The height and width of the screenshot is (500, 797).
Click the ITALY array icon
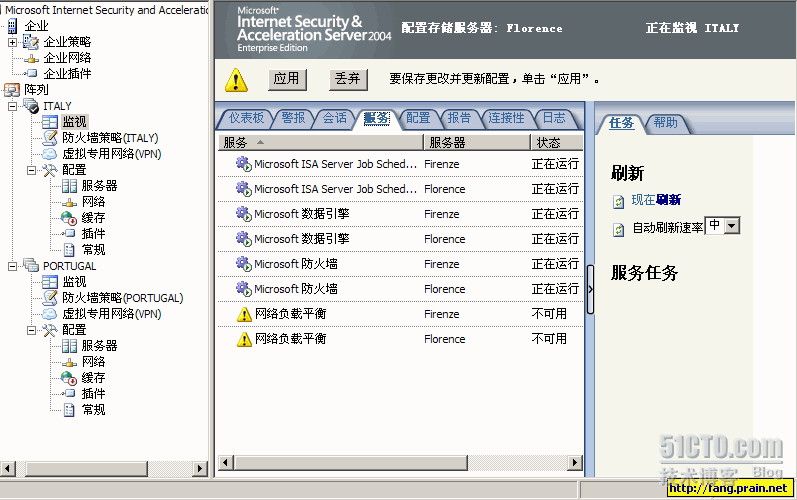coord(30,106)
